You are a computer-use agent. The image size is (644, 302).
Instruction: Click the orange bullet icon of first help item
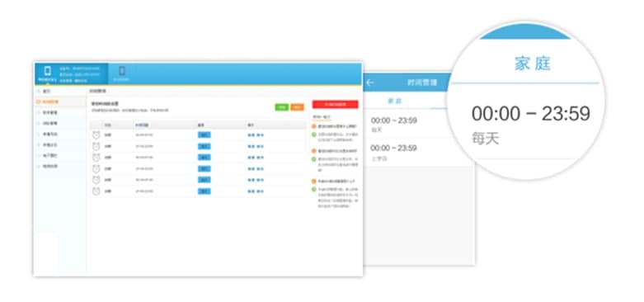pyautogui.click(x=314, y=126)
